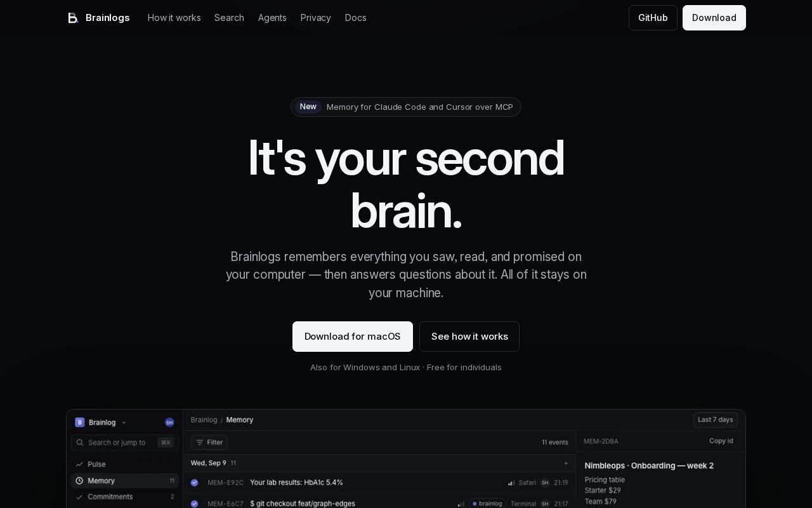The height and width of the screenshot is (508, 812).
Task: Expand the Brainlog workspace dropdown chevron
Action: 124,423
